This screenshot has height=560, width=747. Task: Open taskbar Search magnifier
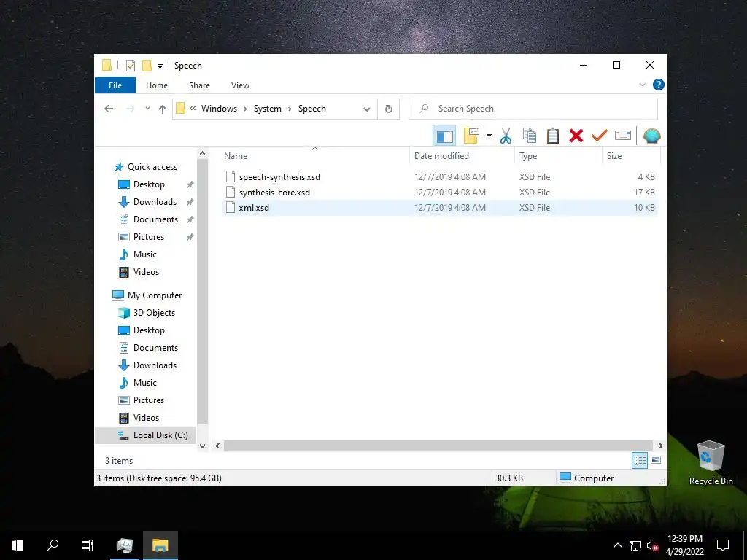pos(53,545)
